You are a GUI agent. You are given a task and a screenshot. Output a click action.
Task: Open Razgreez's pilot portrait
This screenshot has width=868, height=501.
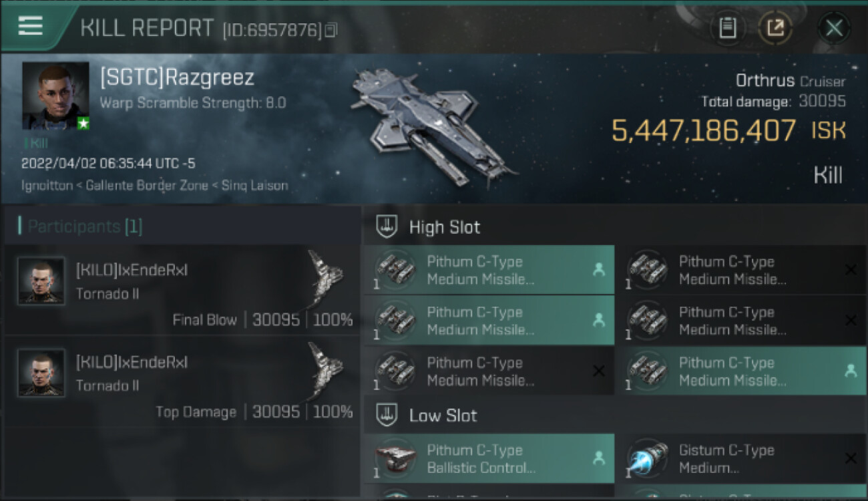(x=55, y=96)
